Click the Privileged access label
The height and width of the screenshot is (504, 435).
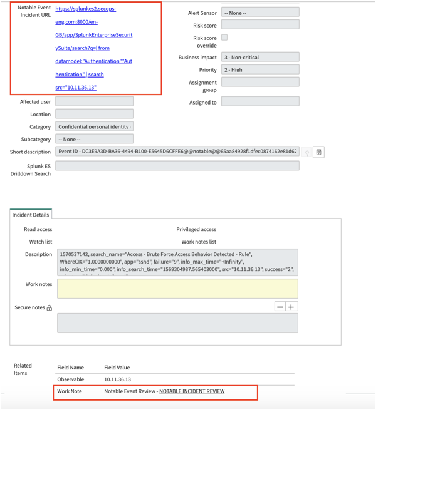coord(196,229)
